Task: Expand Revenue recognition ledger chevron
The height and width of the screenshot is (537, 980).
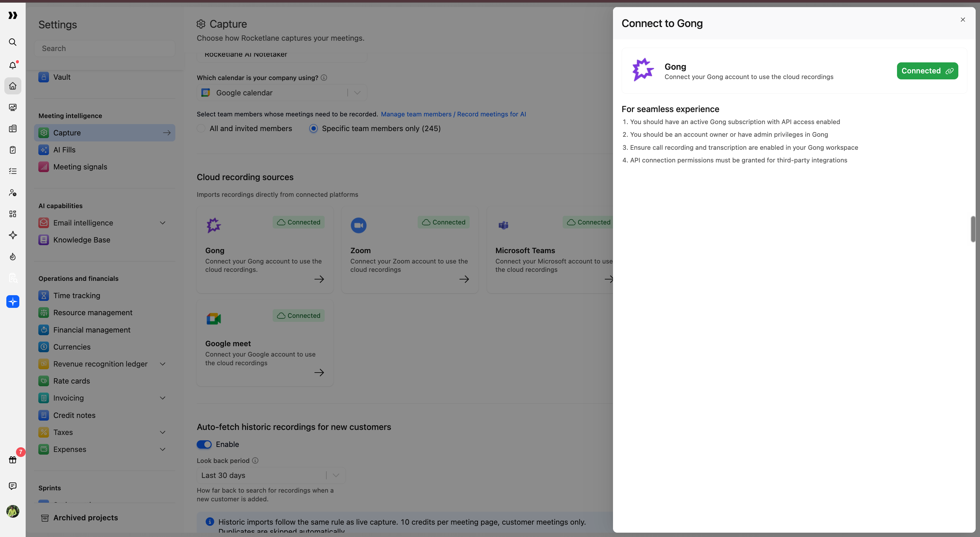Action: tap(162, 364)
